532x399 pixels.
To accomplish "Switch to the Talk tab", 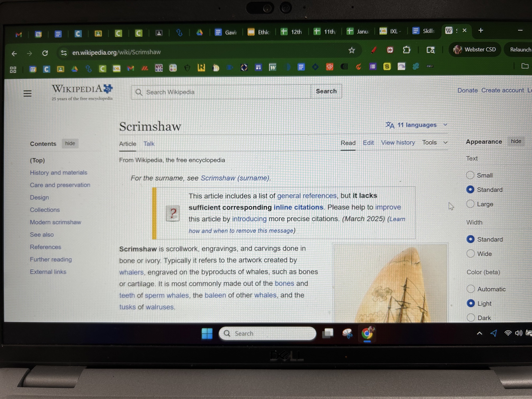I will [x=149, y=144].
